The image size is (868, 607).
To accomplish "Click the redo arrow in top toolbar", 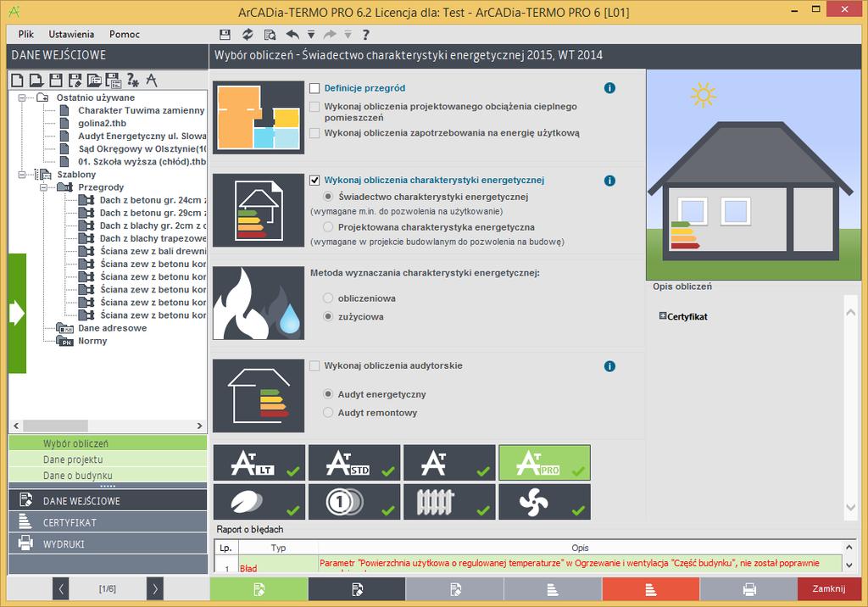I will [x=330, y=35].
